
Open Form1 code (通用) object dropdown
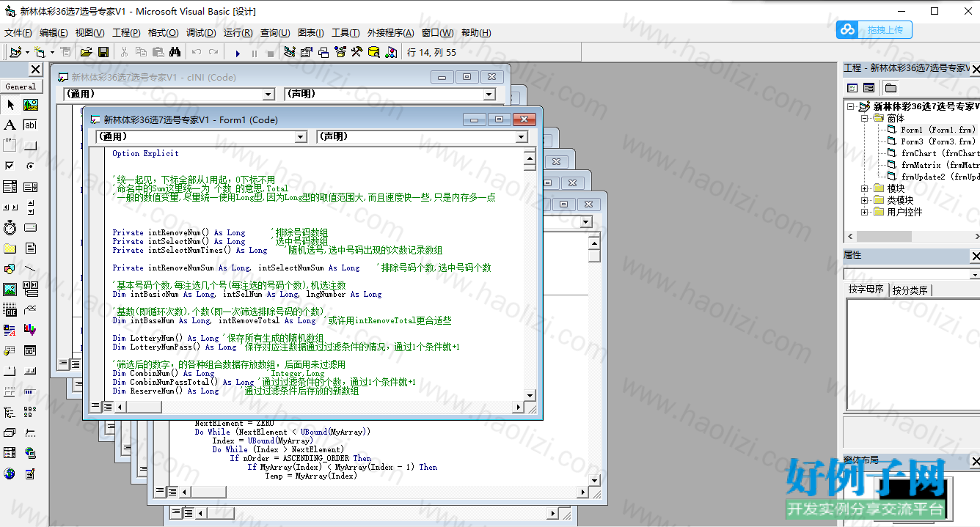click(x=300, y=137)
